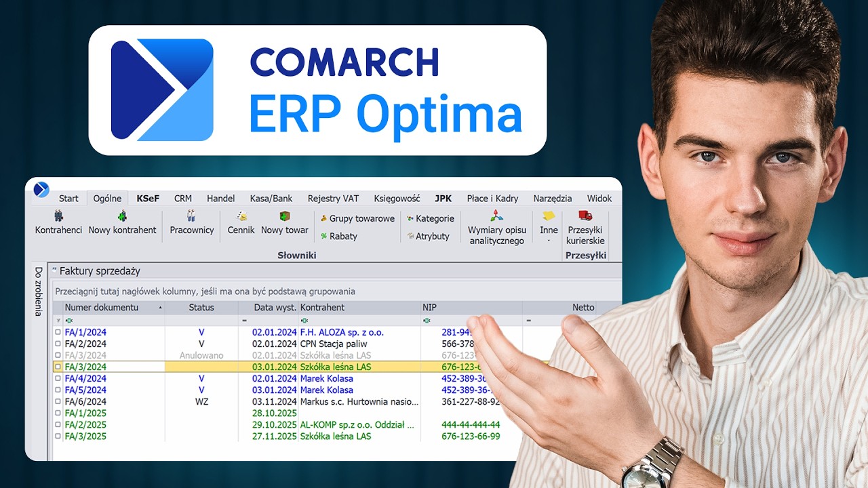
Task: Tick checkbox of cancelled FA/3/2024 (Anulowano)
Action: [58, 356]
